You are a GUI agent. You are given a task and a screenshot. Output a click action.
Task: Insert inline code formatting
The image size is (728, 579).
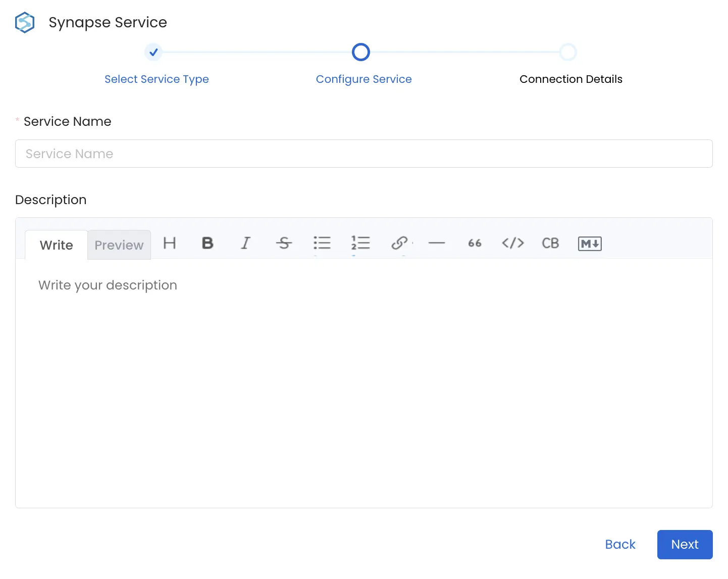point(513,244)
